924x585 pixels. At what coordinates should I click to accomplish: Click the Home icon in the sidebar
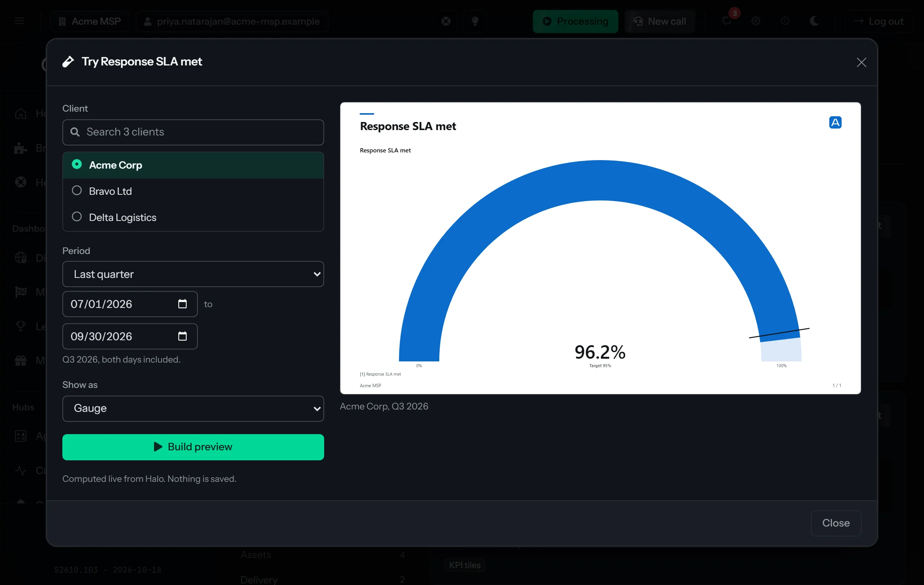20,114
